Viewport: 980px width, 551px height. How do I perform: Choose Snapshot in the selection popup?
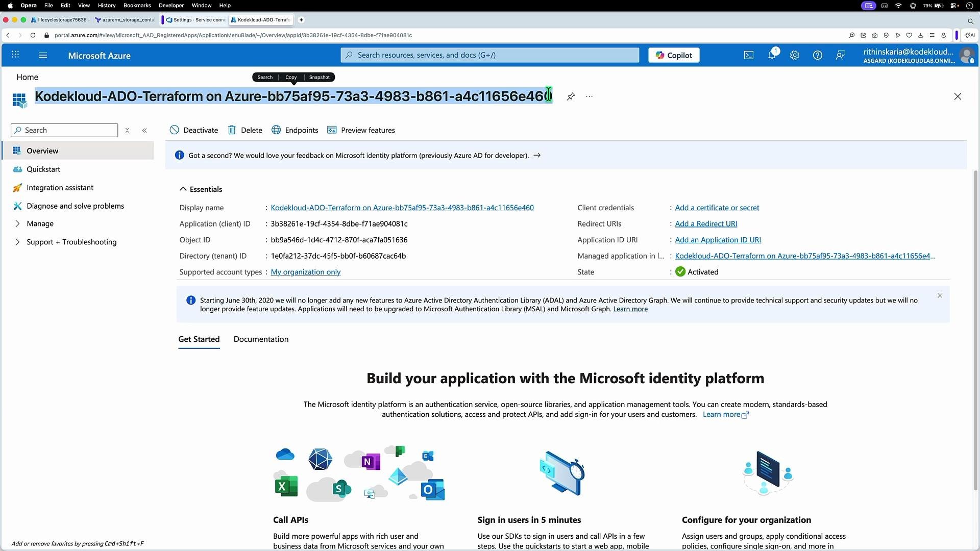[320, 77]
